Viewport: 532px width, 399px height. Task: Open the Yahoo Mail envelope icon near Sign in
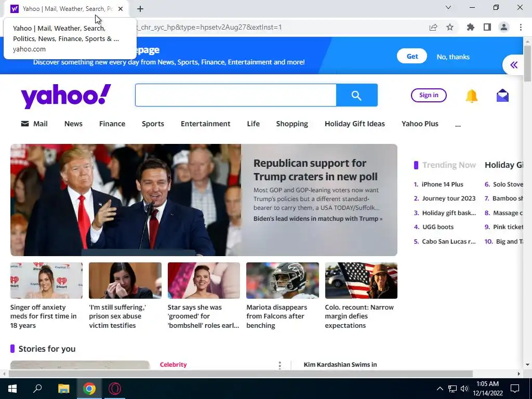(x=502, y=96)
